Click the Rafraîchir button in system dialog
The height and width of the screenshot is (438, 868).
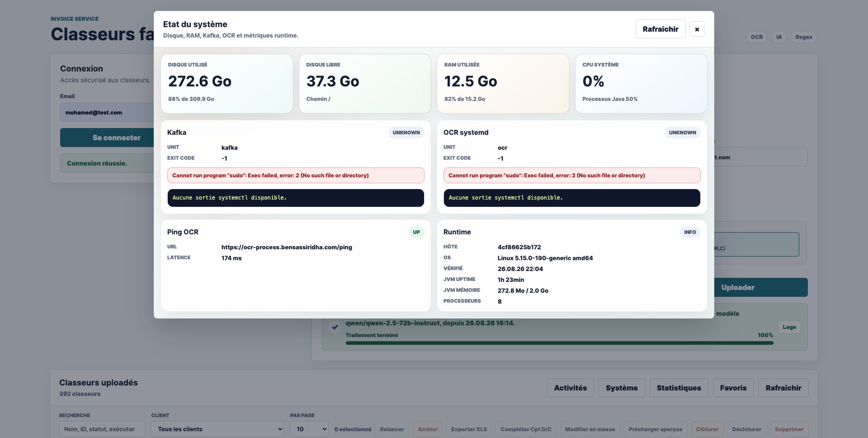660,29
